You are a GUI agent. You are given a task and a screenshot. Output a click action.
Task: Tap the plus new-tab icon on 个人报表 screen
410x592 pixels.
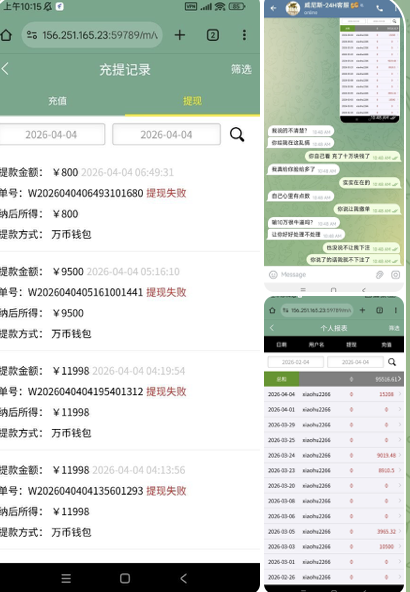point(362,310)
